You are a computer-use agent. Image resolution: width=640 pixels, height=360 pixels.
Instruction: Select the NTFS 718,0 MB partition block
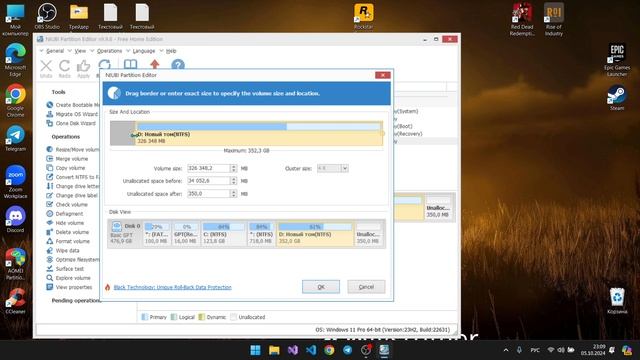tap(261, 233)
